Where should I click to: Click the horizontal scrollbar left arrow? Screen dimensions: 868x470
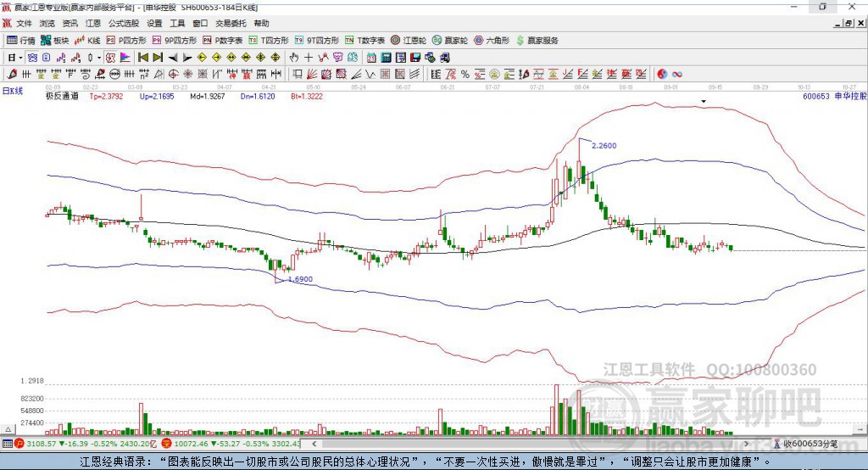(x=314, y=444)
